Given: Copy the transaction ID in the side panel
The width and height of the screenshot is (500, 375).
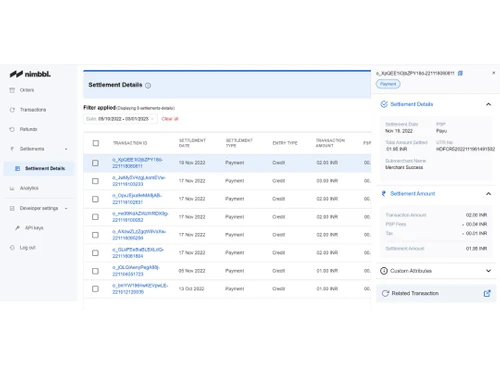Looking at the screenshot, I should click(460, 73).
